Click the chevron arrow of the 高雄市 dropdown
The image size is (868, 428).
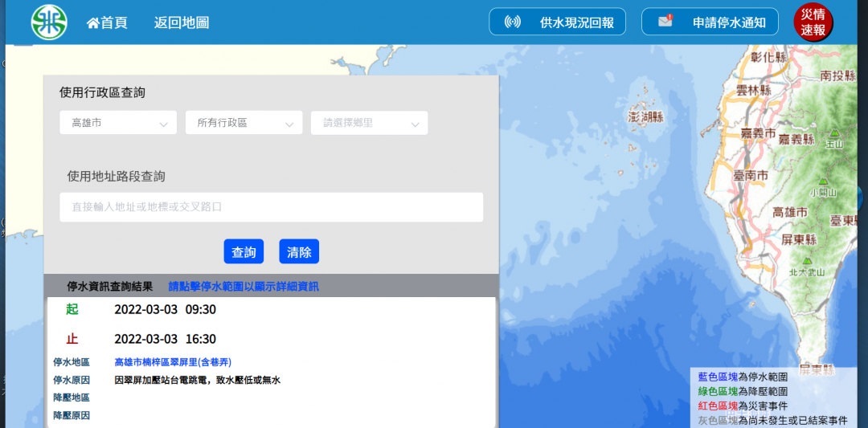tap(164, 124)
